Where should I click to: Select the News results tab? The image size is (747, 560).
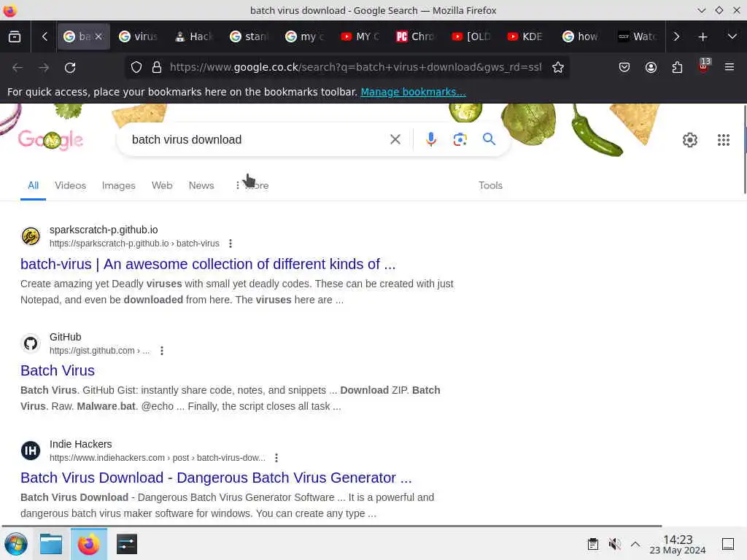tap(201, 185)
